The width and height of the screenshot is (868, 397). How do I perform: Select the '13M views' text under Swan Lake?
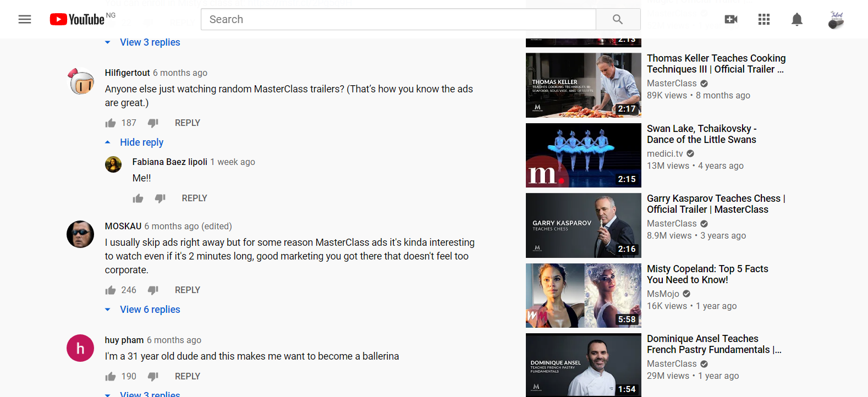(668, 166)
